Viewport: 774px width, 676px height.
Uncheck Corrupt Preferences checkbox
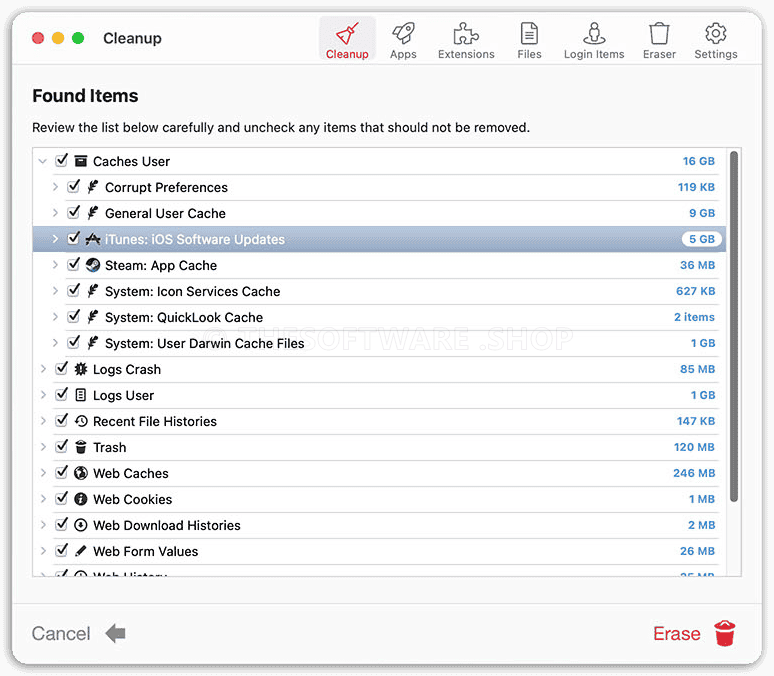click(x=74, y=187)
